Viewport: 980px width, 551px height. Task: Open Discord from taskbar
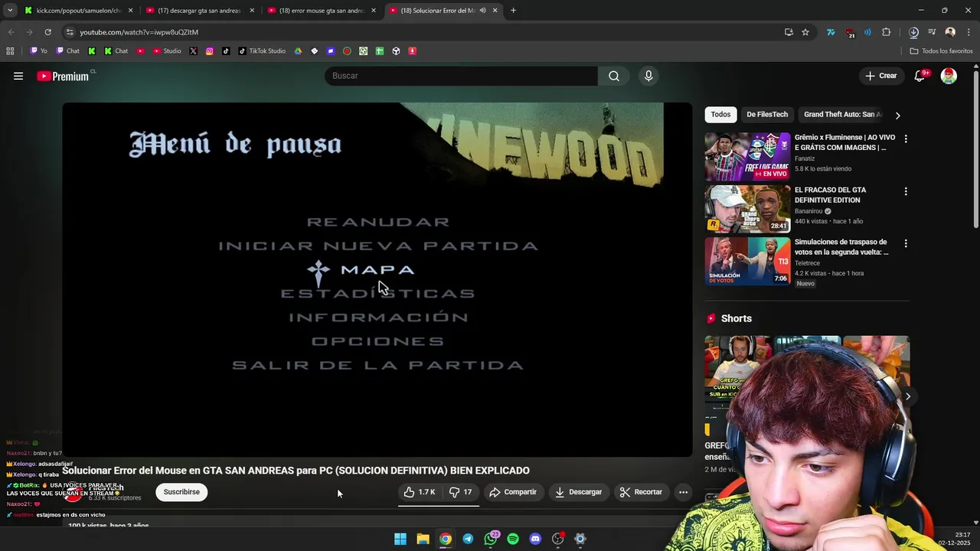[x=535, y=539]
